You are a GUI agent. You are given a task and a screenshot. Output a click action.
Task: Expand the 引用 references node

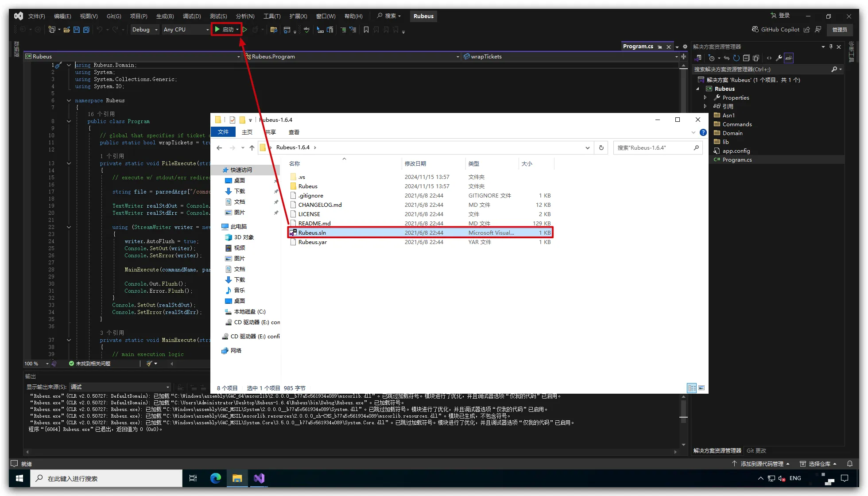coord(705,106)
